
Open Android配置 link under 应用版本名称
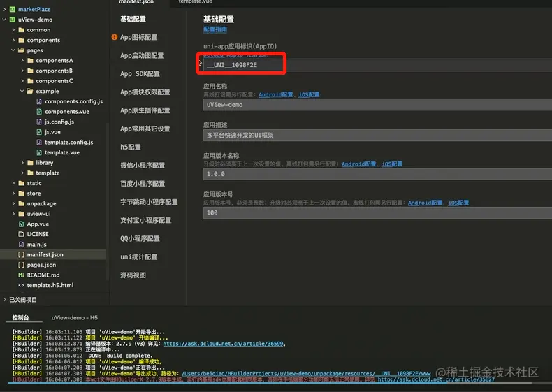point(358,164)
